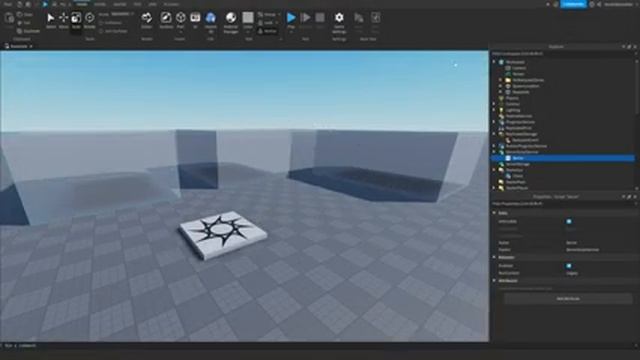Click the Cut icon in Clipboard group
Screen dimensions: 640x360
pos(20,23)
